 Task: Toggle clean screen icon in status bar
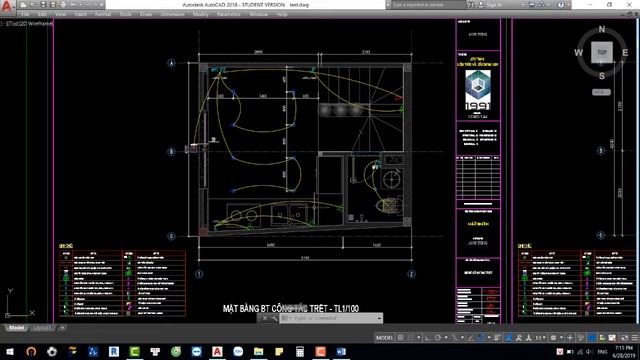coord(624,338)
